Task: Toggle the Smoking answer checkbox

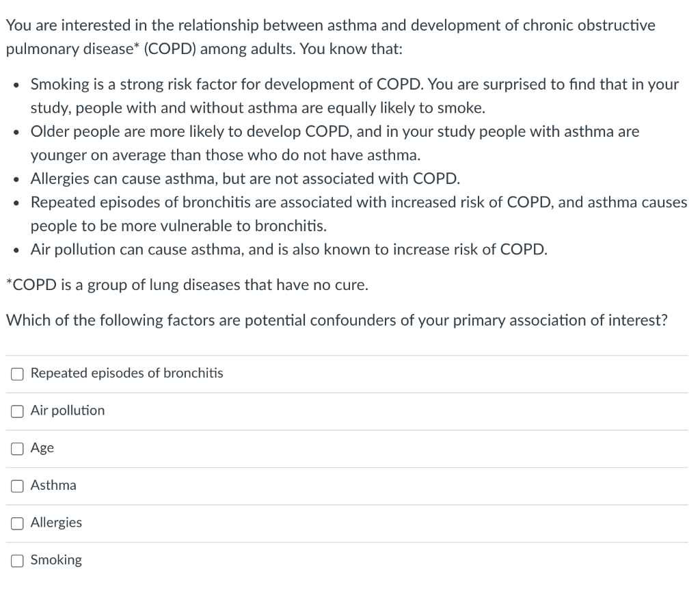Action: coord(18,560)
